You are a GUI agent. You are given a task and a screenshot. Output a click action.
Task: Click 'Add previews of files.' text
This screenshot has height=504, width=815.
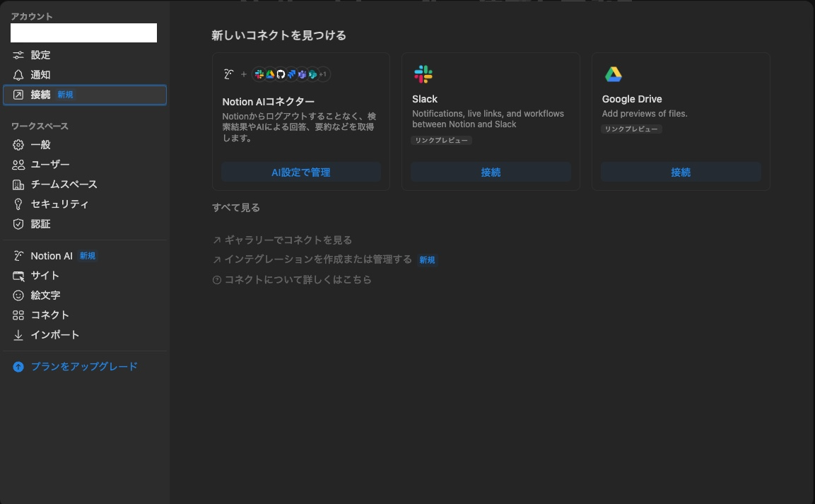pos(645,114)
